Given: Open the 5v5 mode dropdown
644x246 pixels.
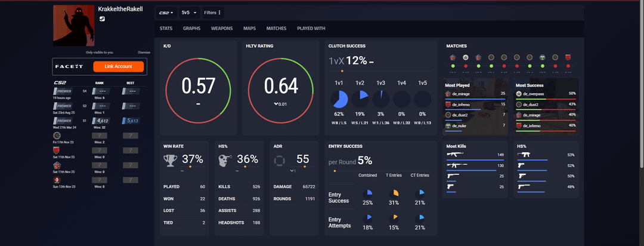Looking at the screenshot, I should point(190,13).
